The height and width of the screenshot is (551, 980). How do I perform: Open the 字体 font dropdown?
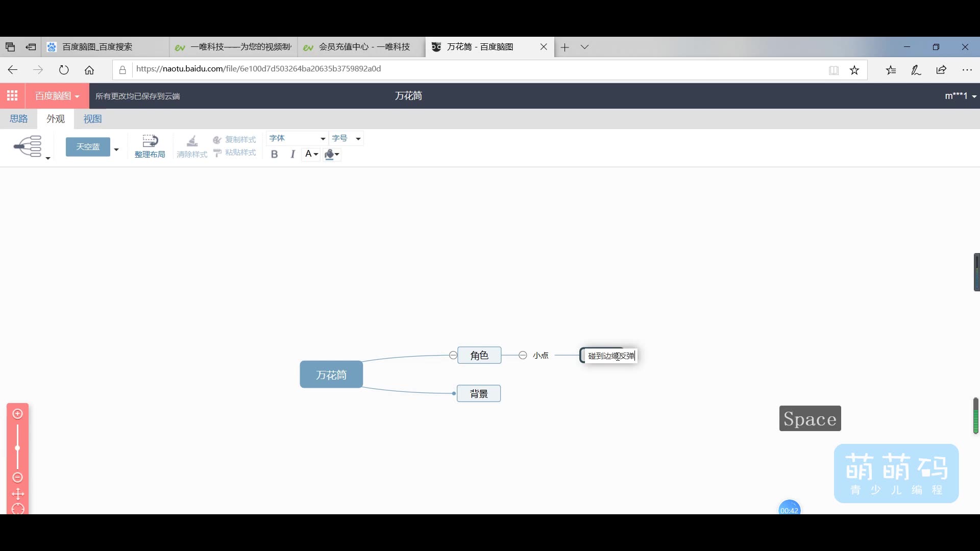point(297,139)
